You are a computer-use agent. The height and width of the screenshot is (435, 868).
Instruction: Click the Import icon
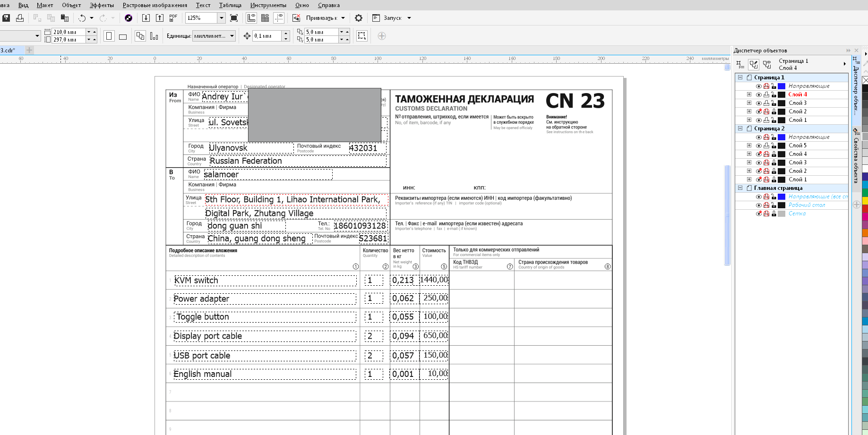146,18
